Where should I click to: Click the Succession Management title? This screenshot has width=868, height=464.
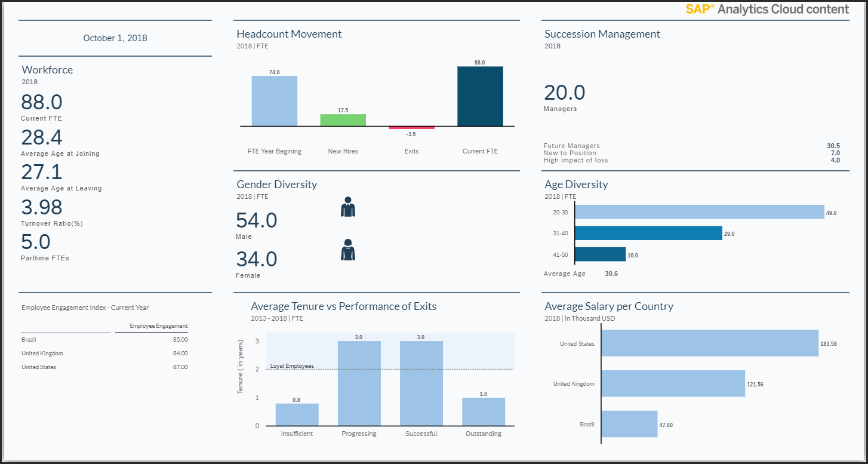[602, 34]
